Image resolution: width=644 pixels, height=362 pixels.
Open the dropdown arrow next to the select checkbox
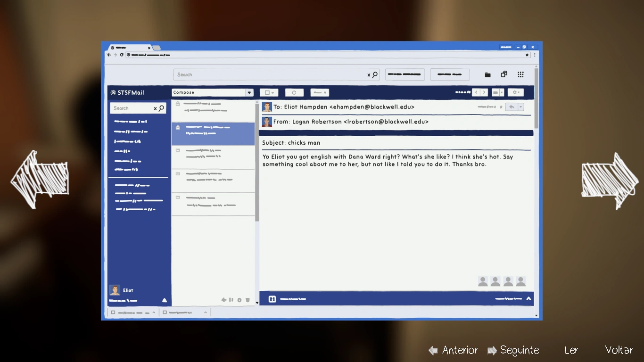pos(273,93)
